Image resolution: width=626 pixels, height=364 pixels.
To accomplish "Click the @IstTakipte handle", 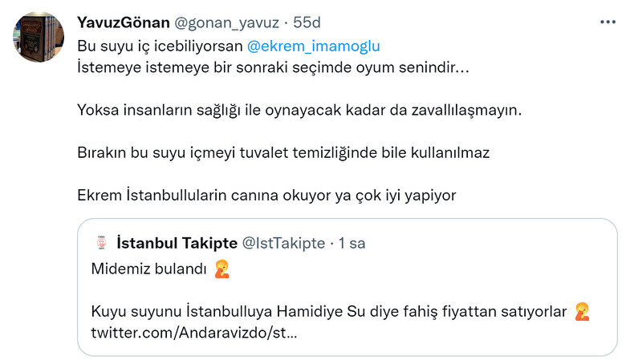I will (x=283, y=242).
